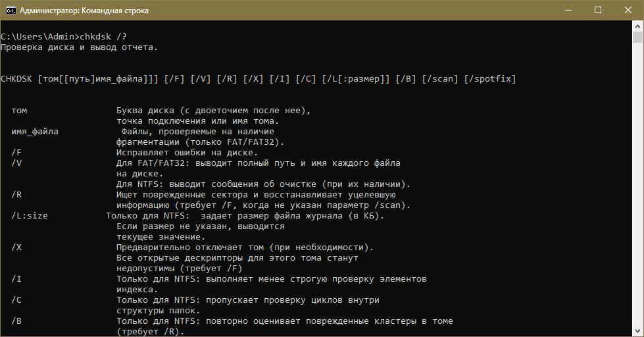
Task: Click the '/L:size' parameter in left column
Action: 30,216
